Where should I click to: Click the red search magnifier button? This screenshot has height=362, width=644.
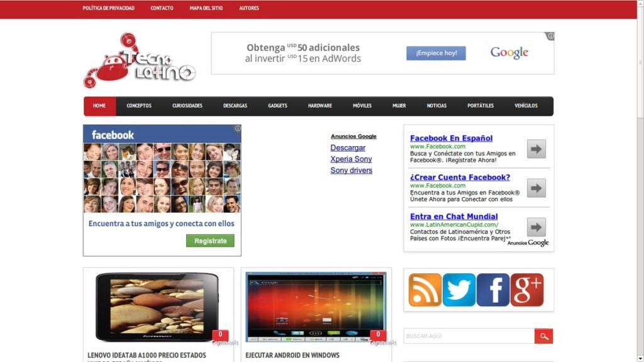544,336
